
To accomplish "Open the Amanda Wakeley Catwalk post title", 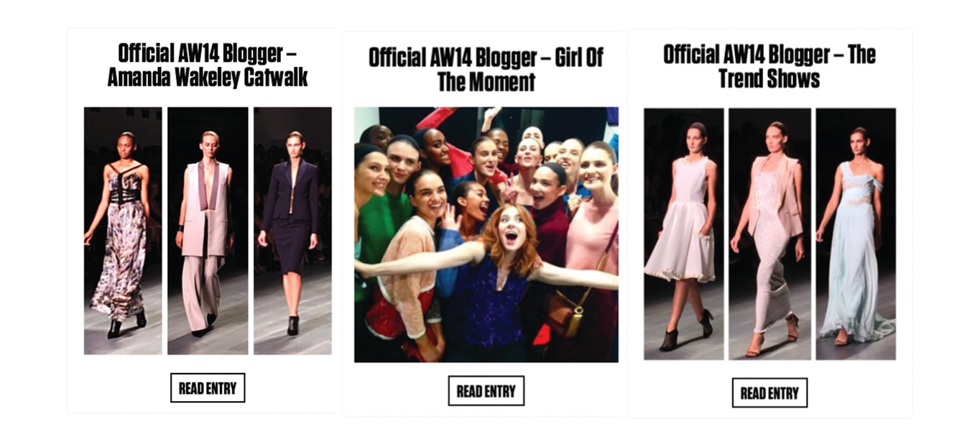I will click(208, 66).
